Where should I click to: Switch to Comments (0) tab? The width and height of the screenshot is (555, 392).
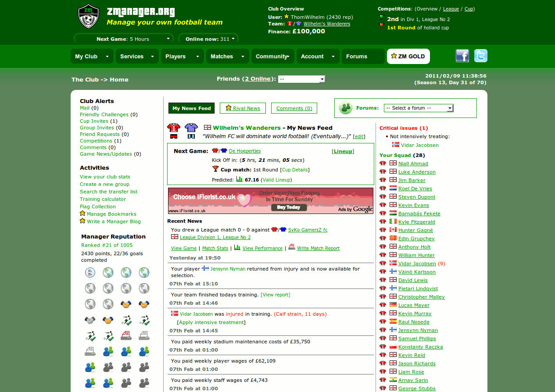coord(294,108)
